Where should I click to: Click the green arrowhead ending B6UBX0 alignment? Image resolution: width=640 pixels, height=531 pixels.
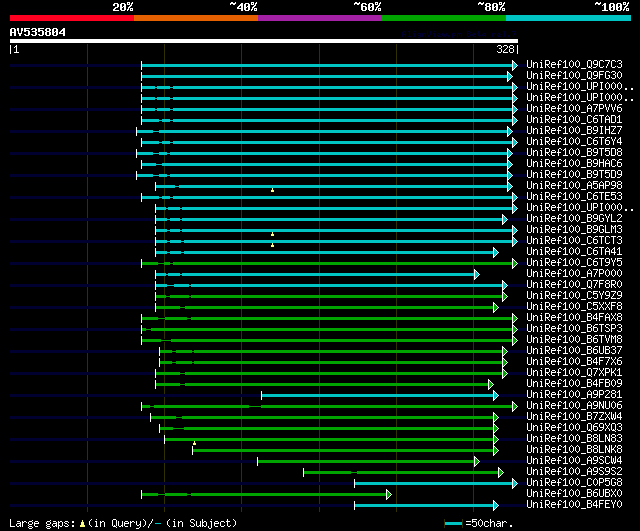[389, 495]
